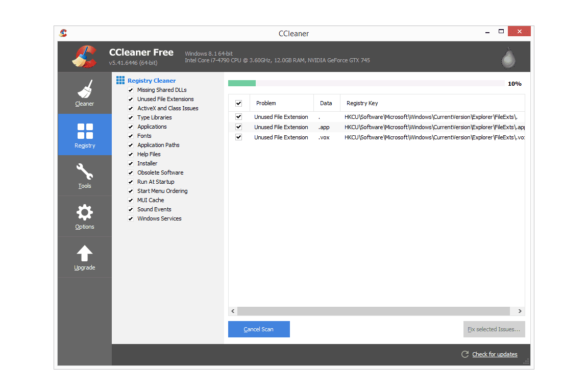Click the Piriform pear icon

pyautogui.click(x=508, y=58)
